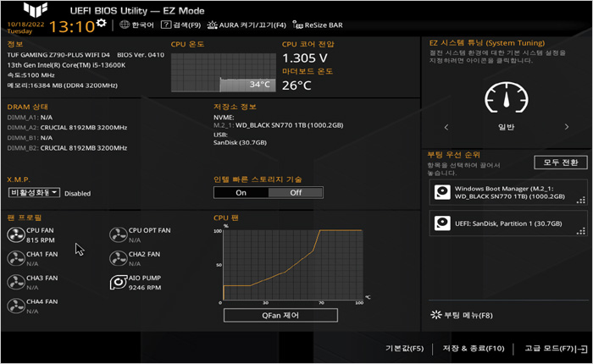
Task: Click the 13:10 clock display
Action: (72, 26)
